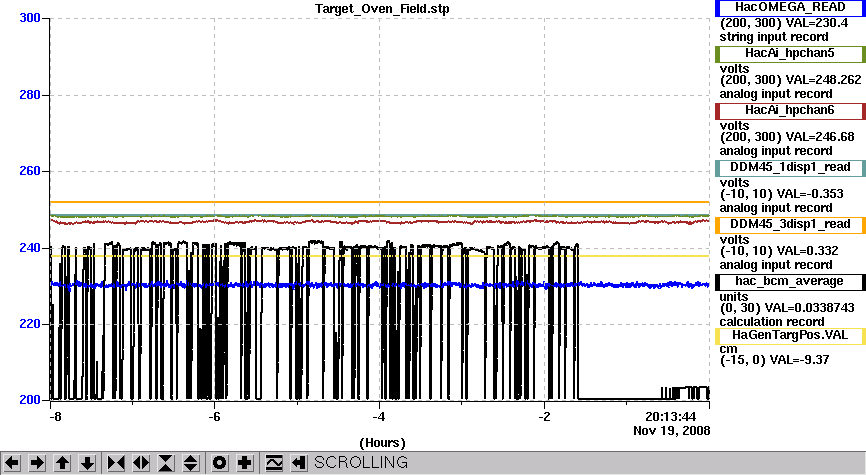866x475 pixels.
Task: Click the 300 label on the y-axis
Action: [x=30, y=18]
